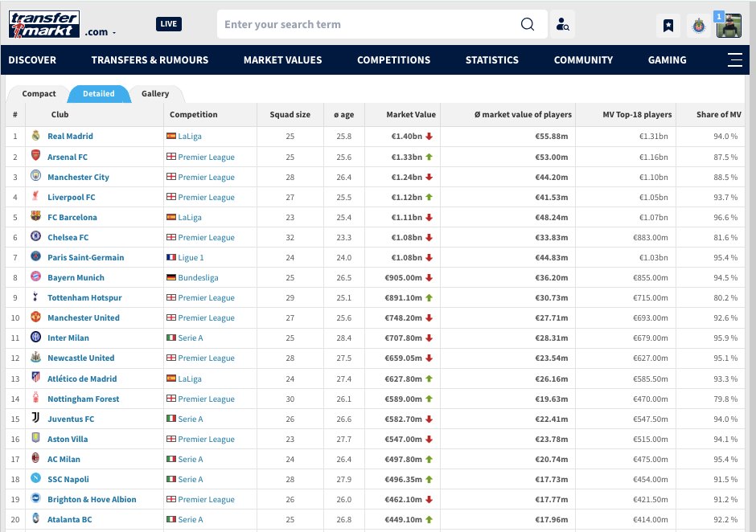Click the Real Madrid club crest
Viewport: 756px width, 532px height.
click(35, 137)
